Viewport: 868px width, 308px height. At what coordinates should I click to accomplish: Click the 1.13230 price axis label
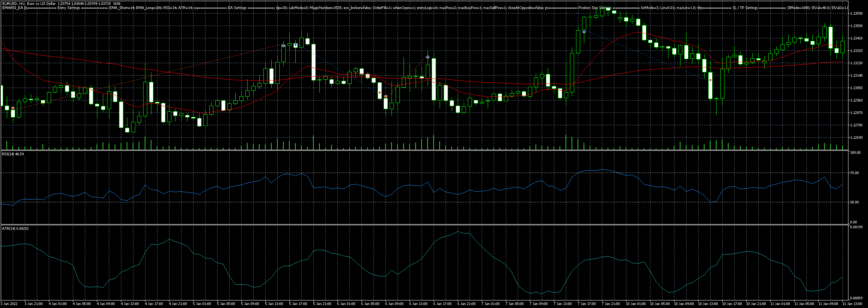pos(857,63)
